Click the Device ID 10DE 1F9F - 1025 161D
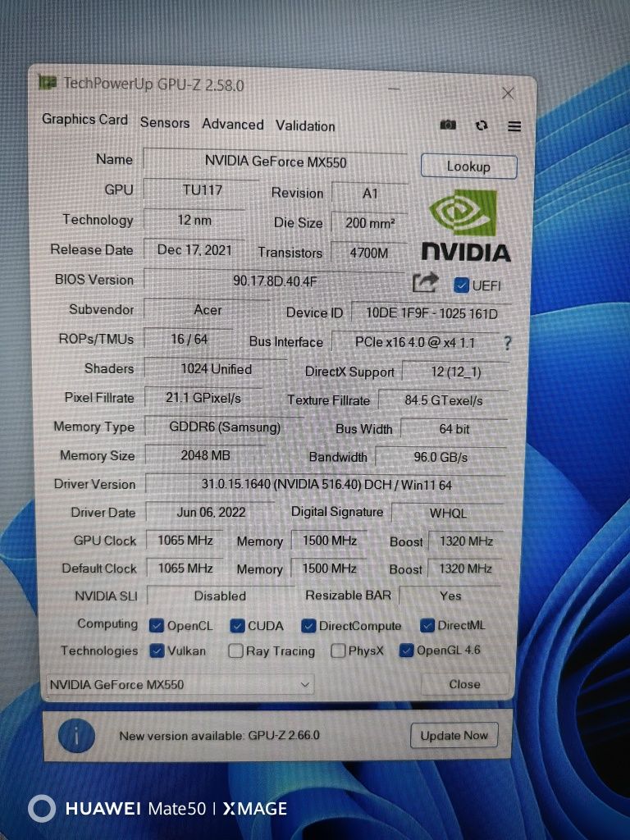This screenshot has width=630, height=840. 431,313
